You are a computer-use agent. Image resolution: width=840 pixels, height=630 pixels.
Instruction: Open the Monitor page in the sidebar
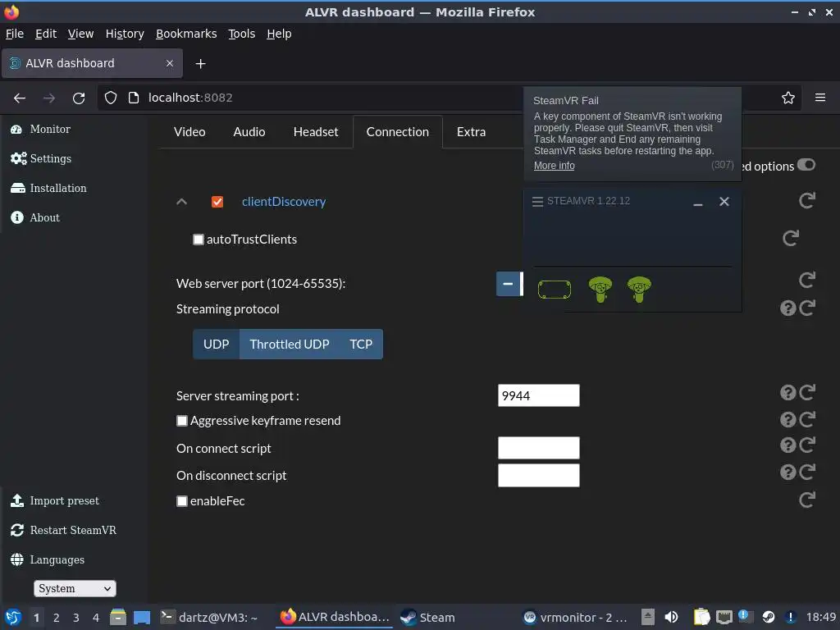point(41,129)
